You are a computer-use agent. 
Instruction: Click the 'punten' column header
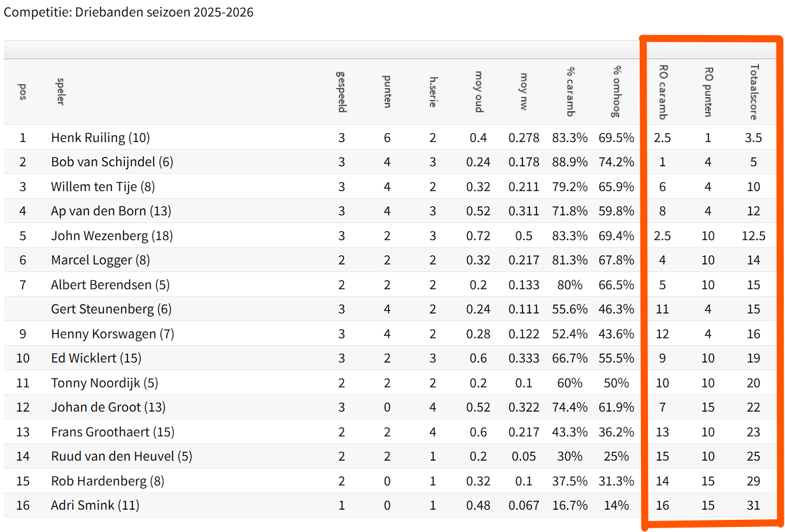pyautogui.click(x=387, y=92)
